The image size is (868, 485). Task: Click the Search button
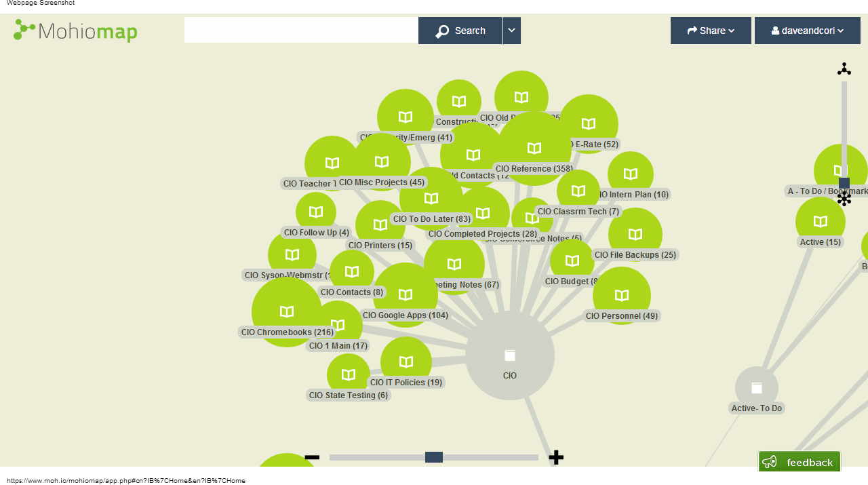click(459, 30)
